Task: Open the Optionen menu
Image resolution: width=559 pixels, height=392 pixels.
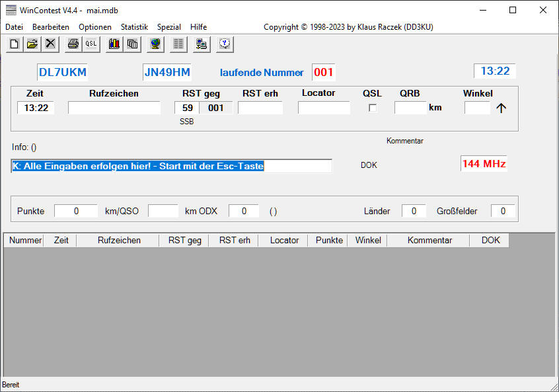Action: [x=95, y=27]
